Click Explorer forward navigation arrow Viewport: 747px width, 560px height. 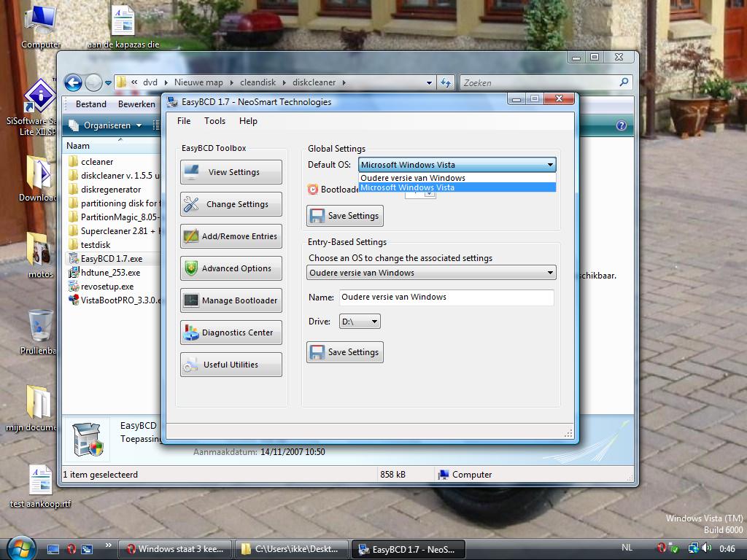(x=93, y=83)
